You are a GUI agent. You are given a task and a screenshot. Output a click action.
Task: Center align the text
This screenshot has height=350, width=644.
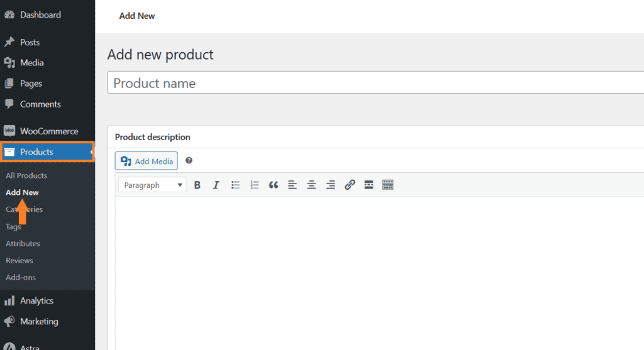click(x=311, y=185)
